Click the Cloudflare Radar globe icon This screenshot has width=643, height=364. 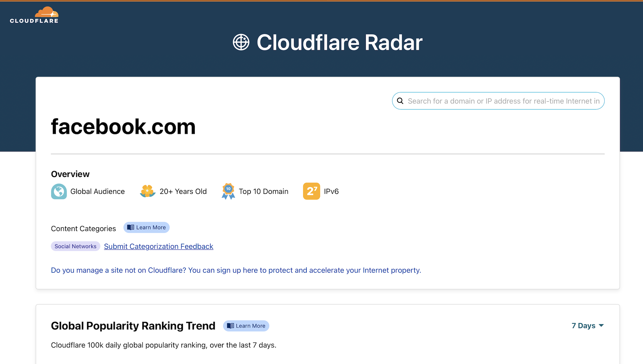tap(241, 42)
